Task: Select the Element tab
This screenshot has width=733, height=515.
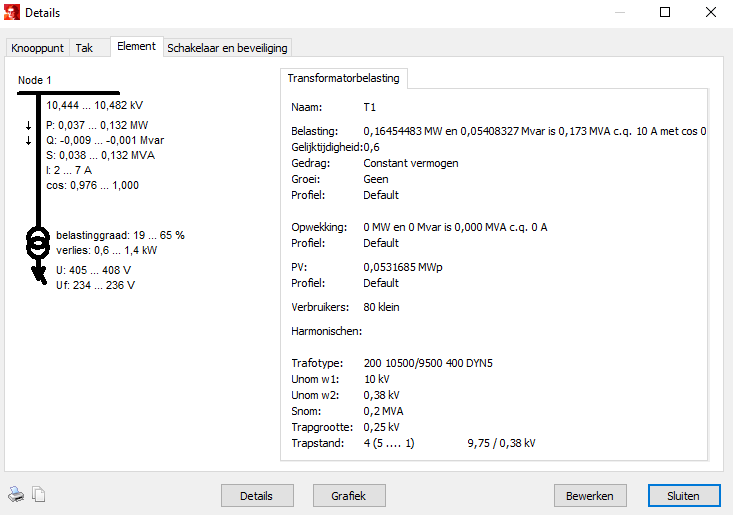Action: 137,46
